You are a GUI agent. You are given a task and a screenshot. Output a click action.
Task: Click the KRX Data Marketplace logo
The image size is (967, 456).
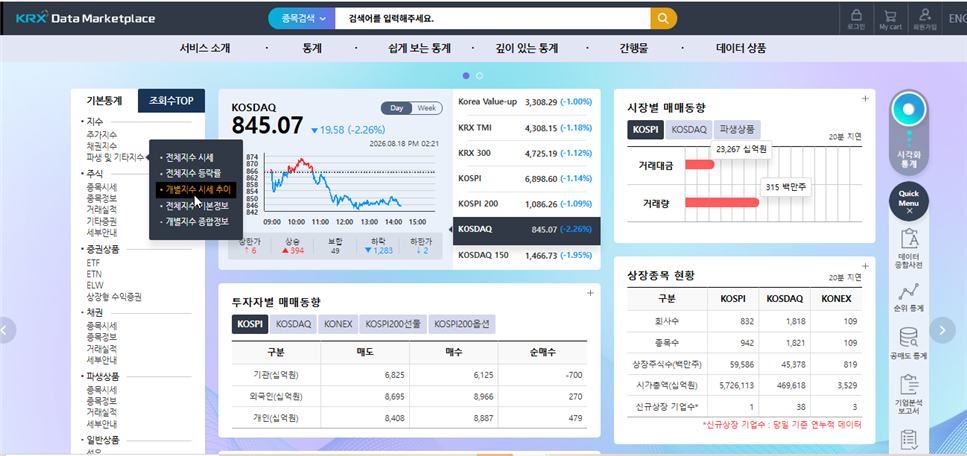click(86, 19)
